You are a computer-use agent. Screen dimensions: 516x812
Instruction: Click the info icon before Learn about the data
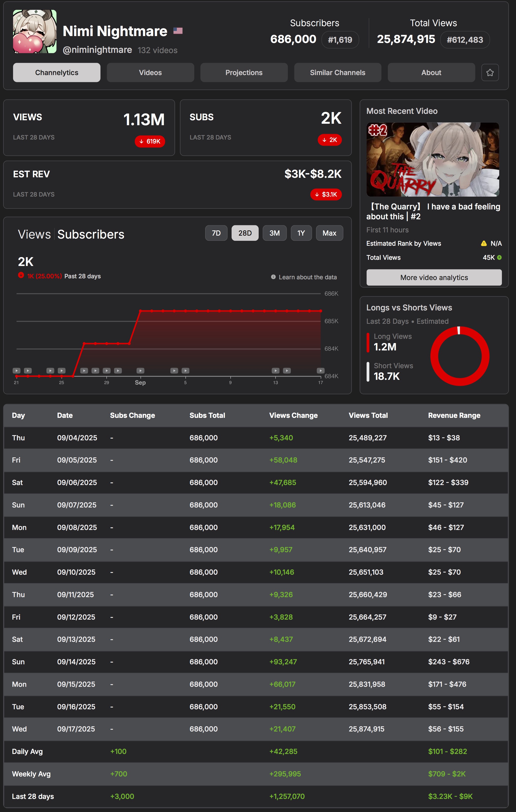click(x=273, y=277)
